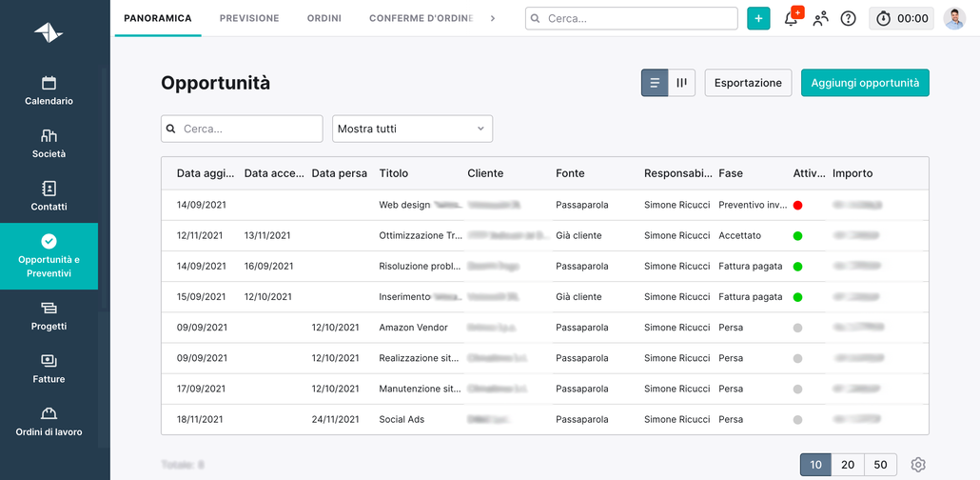Switch to list view
Viewport: 980px width, 480px height.
point(655,83)
